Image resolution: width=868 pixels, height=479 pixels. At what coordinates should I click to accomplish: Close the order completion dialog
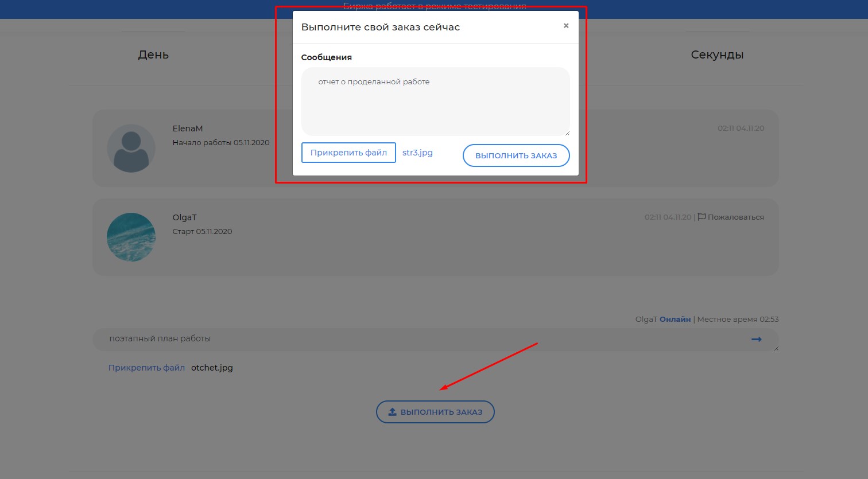(x=565, y=26)
